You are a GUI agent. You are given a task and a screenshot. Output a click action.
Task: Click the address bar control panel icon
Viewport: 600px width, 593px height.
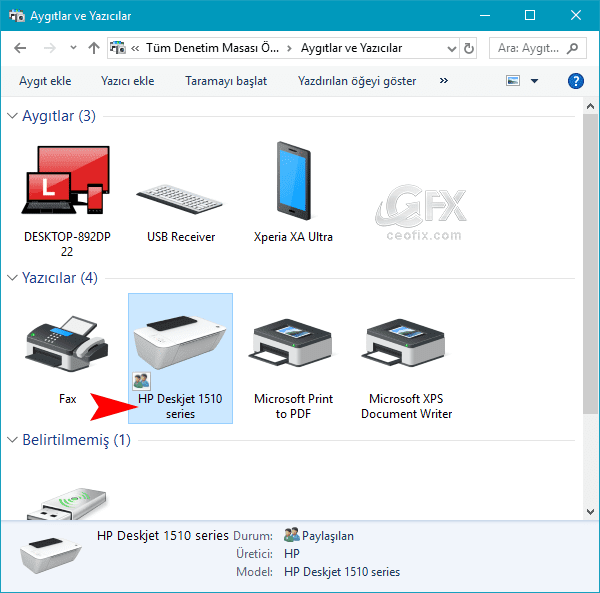pyautogui.click(x=117, y=48)
